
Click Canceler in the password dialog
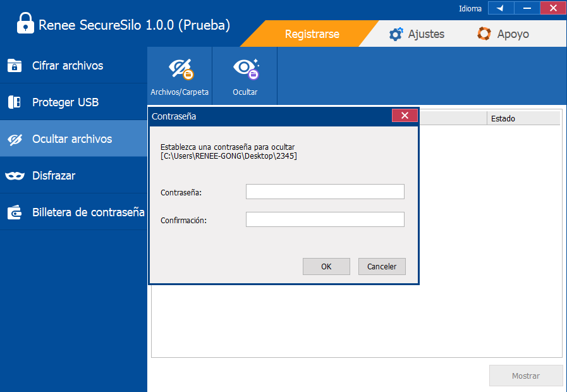[382, 267]
